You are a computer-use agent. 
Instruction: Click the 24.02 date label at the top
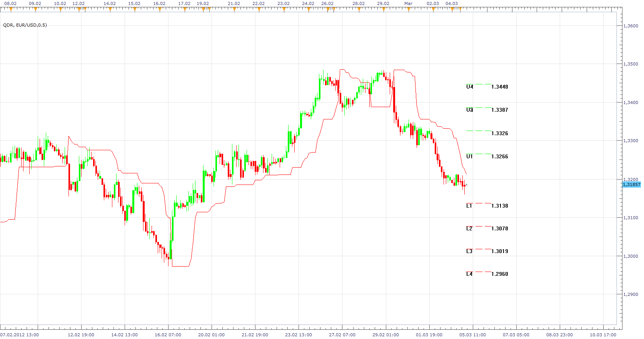pos(308,3)
